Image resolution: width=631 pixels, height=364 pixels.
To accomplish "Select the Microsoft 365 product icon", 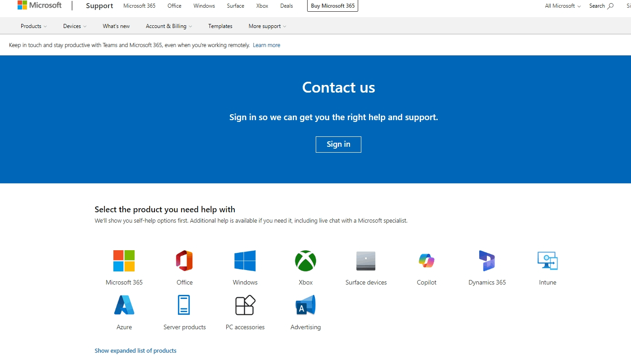I will (x=124, y=261).
